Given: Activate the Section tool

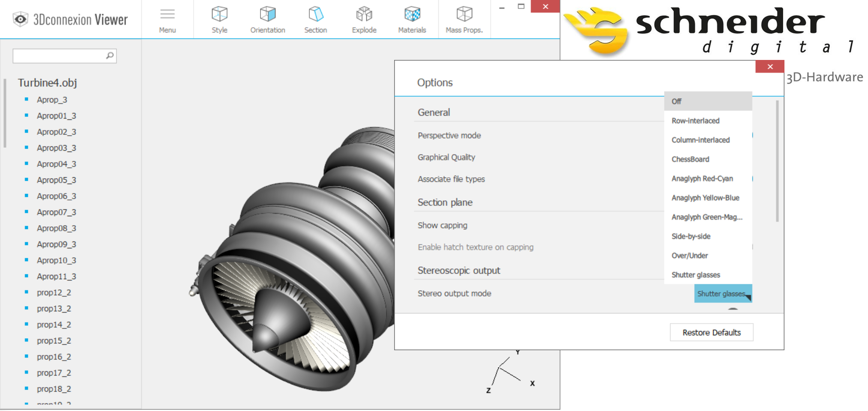Looking at the screenshot, I should [315, 20].
